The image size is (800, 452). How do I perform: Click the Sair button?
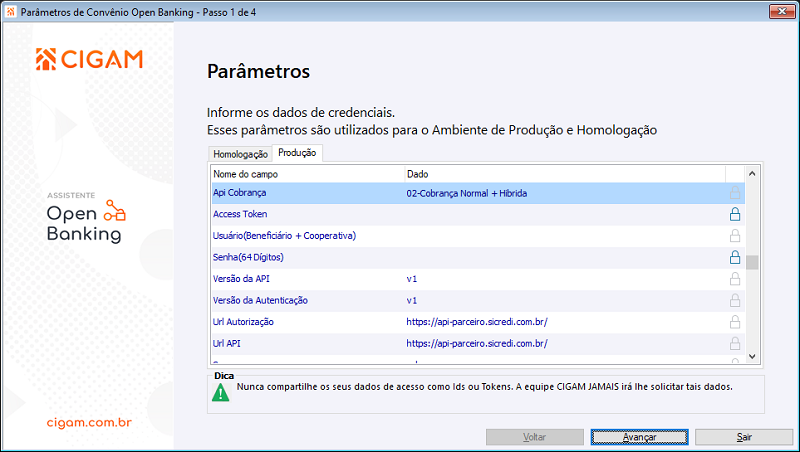click(744, 437)
